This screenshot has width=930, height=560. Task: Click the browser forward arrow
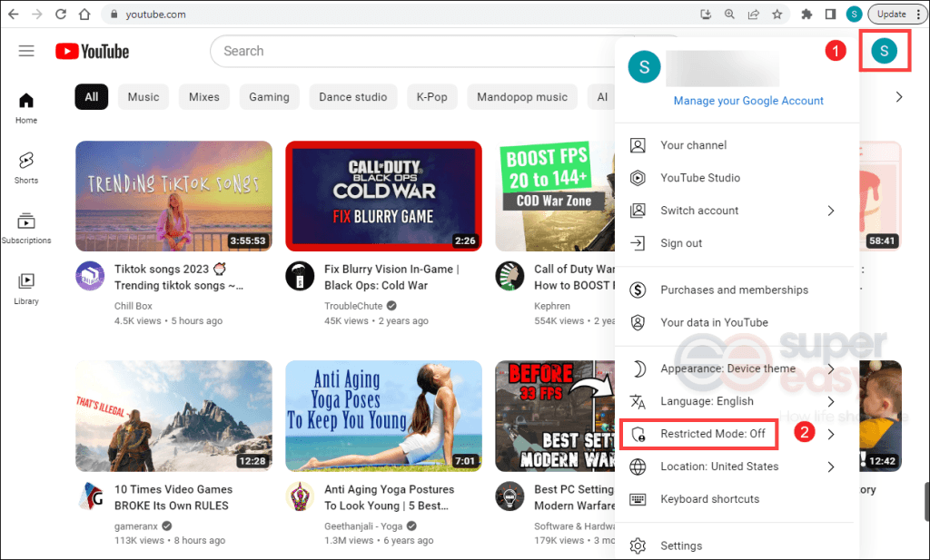pos(36,15)
